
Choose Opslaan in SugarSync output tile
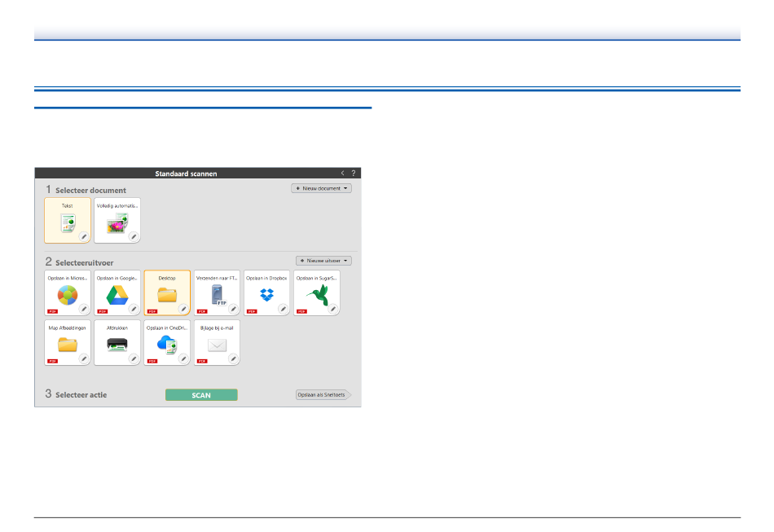coord(317,292)
